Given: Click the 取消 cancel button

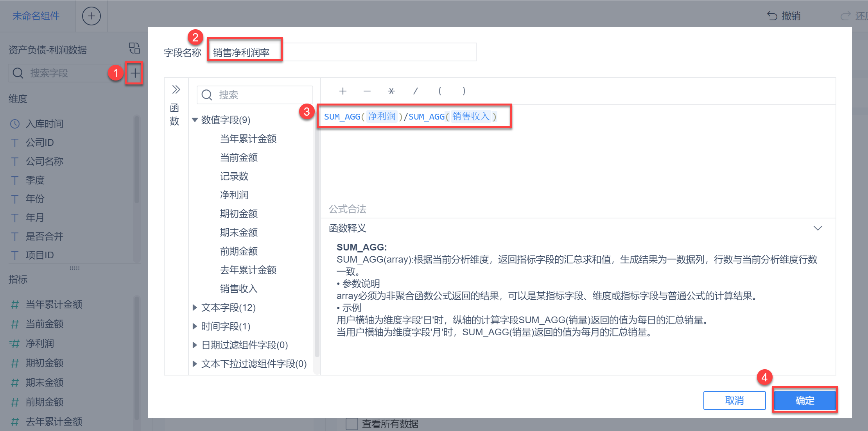Looking at the screenshot, I should [x=734, y=400].
